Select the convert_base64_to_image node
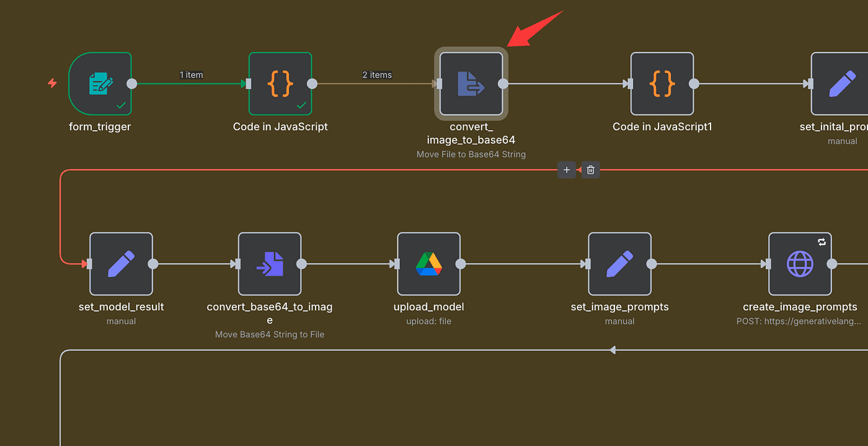 coord(270,264)
